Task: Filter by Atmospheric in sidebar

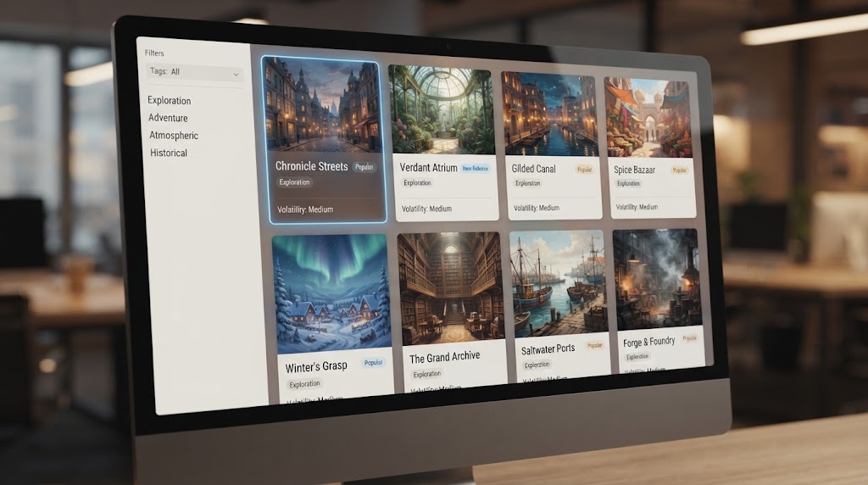Action: point(173,135)
